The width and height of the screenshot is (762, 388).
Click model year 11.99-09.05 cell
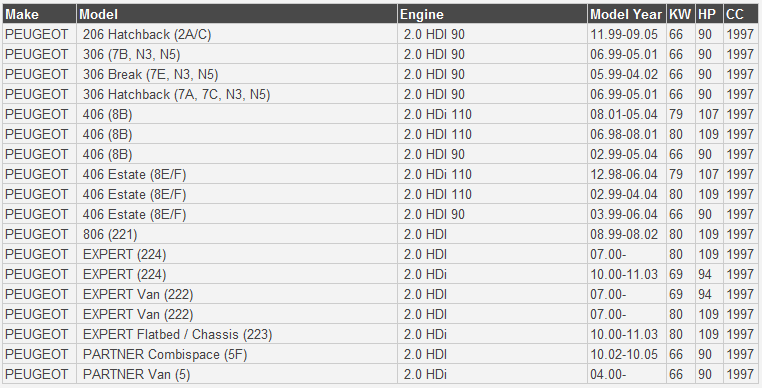[627, 35]
